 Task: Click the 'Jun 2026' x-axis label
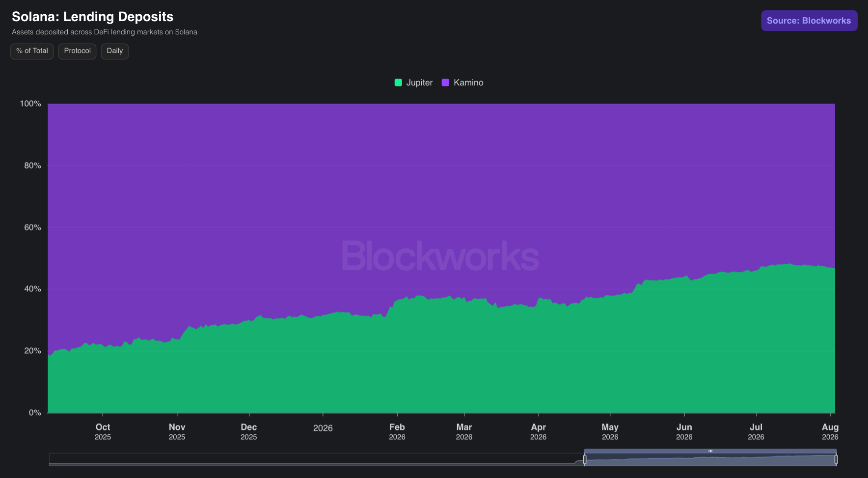point(684,432)
